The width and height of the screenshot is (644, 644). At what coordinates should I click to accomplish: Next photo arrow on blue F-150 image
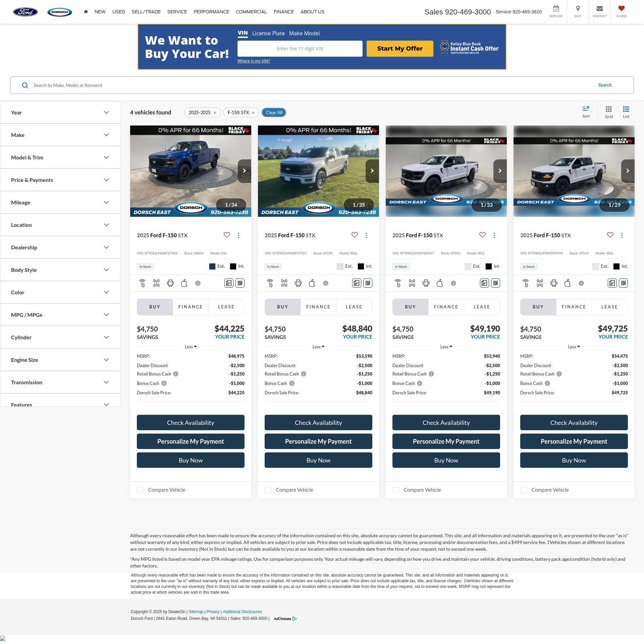[x=245, y=171]
